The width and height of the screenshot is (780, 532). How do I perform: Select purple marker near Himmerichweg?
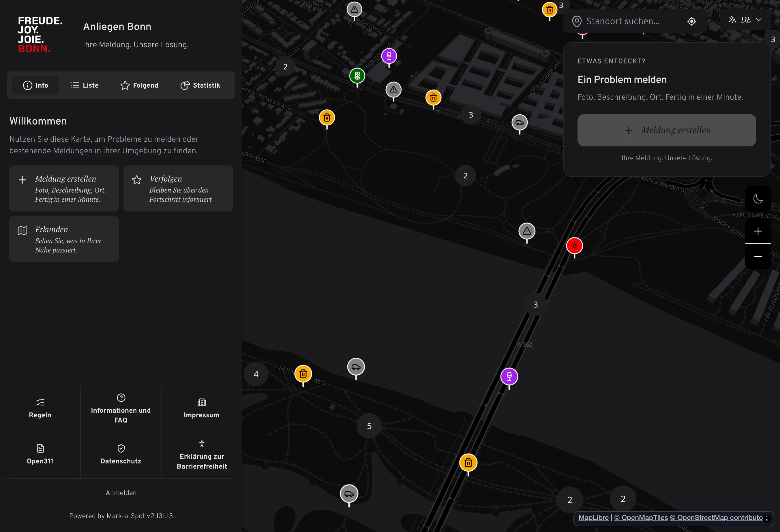389,56
